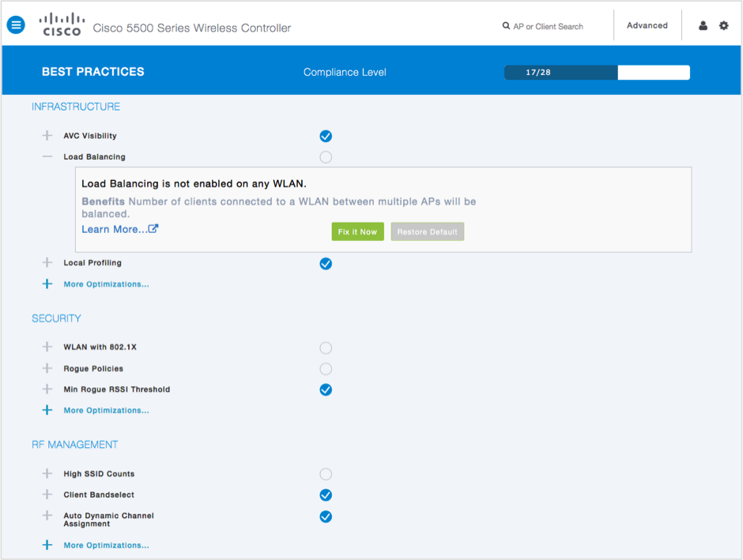Click the search magnifier icon
This screenshot has width=743, height=560.
(506, 26)
